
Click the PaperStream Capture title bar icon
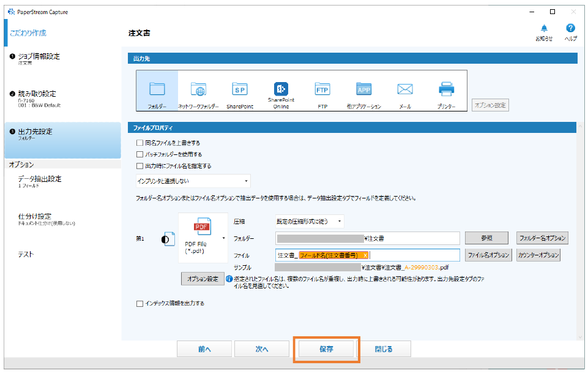[x=11, y=12]
